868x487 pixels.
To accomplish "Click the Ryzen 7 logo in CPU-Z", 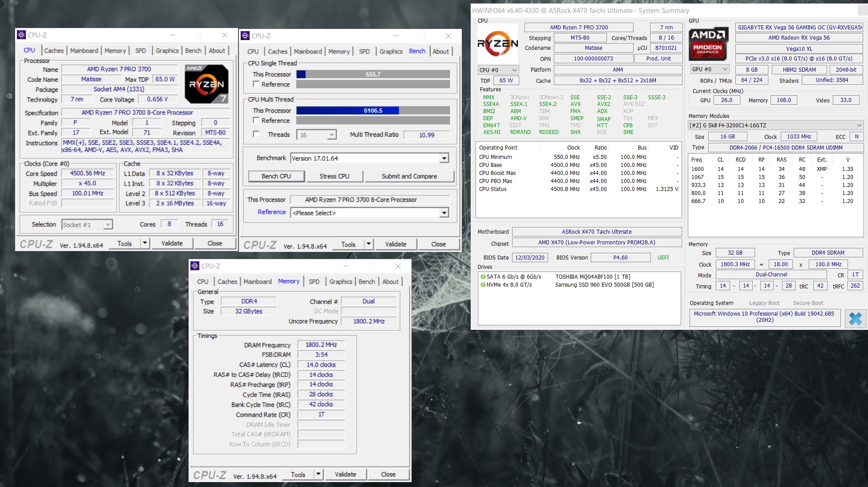I will tap(206, 84).
